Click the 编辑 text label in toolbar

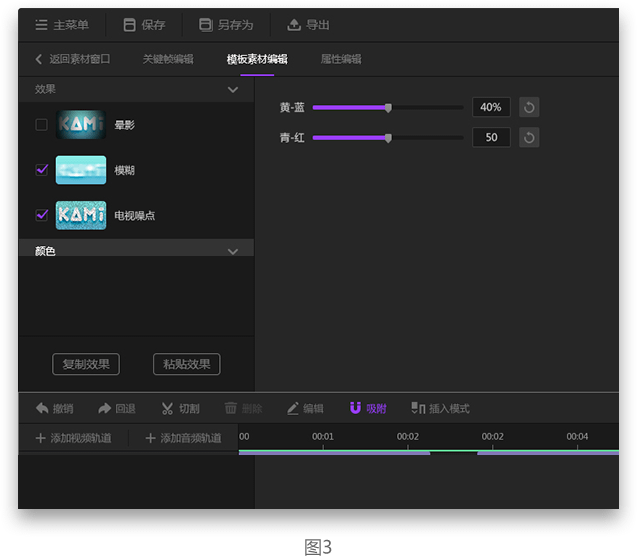click(x=313, y=409)
